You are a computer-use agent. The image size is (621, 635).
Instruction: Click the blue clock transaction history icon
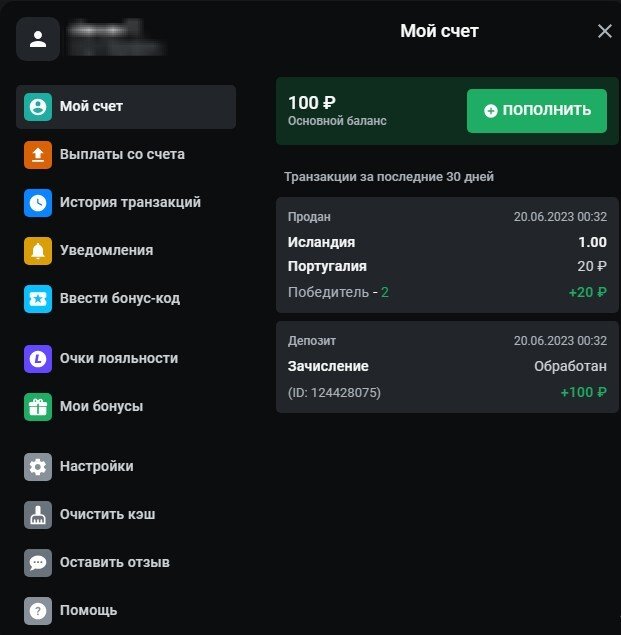coord(38,203)
